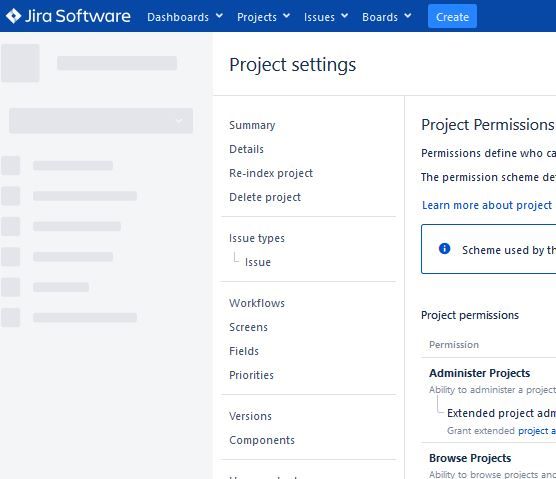Open Details settings page
This screenshot has height=479, width=556.
246,149
